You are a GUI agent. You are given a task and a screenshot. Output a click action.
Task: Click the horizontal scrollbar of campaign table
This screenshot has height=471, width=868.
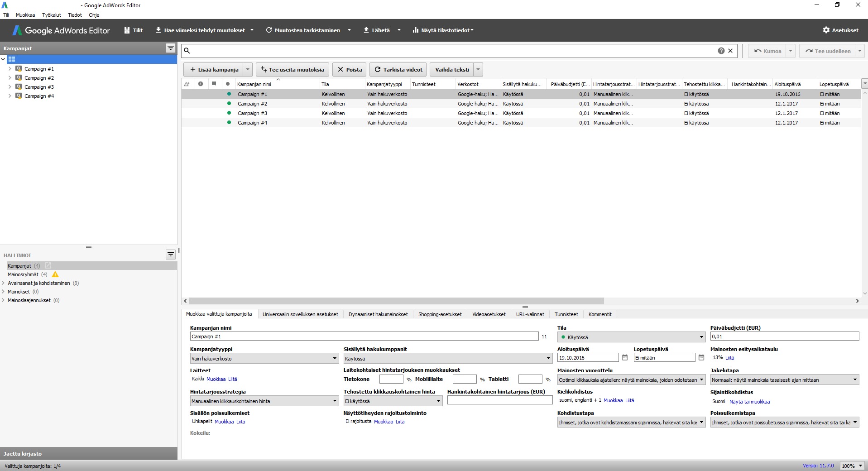pyautogui.click(x=397, y=301)
